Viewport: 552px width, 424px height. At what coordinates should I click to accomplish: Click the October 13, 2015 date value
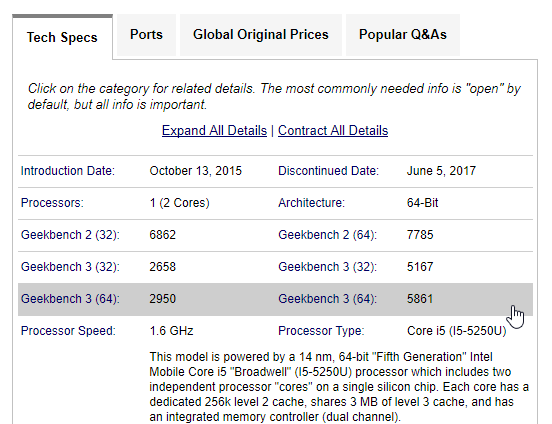click(x=195, y=171)
